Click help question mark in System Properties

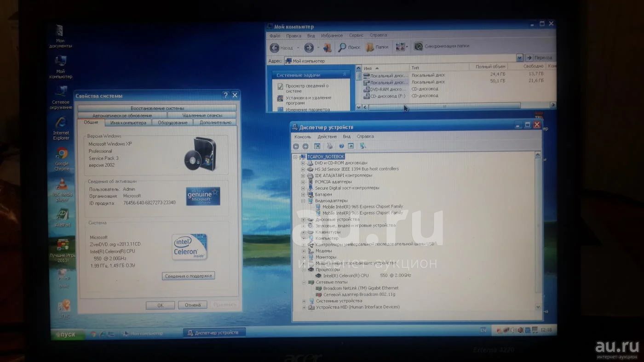[225, 95]
